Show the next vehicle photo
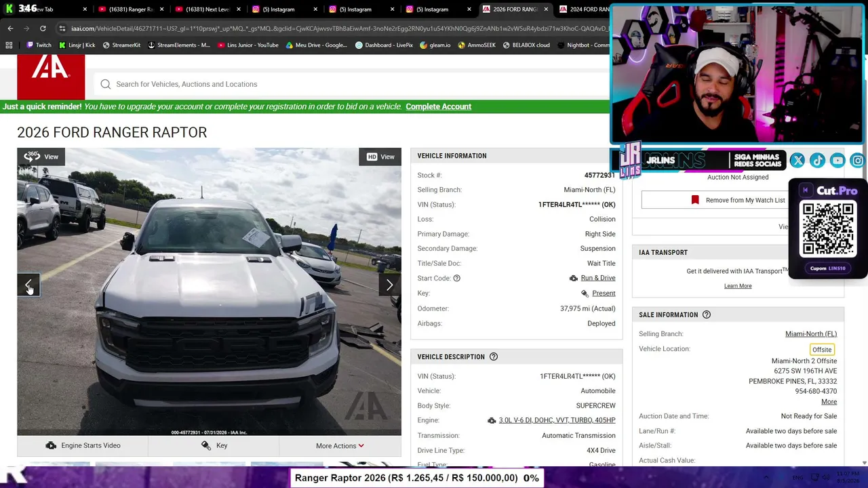The height and width of the screenshot is (488, 868). [390, 285]
